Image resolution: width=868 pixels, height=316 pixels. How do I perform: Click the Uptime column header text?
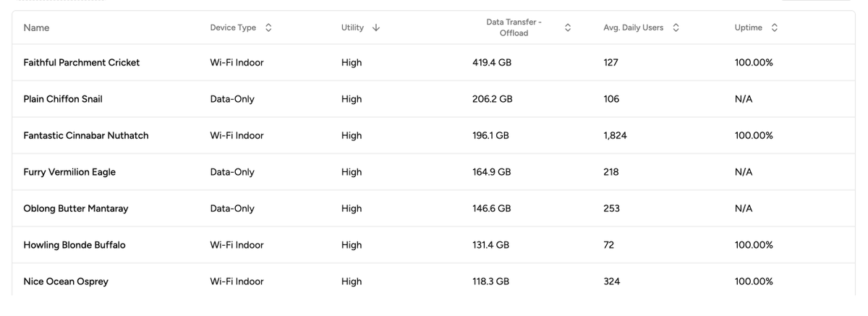[x=748, y=27]
